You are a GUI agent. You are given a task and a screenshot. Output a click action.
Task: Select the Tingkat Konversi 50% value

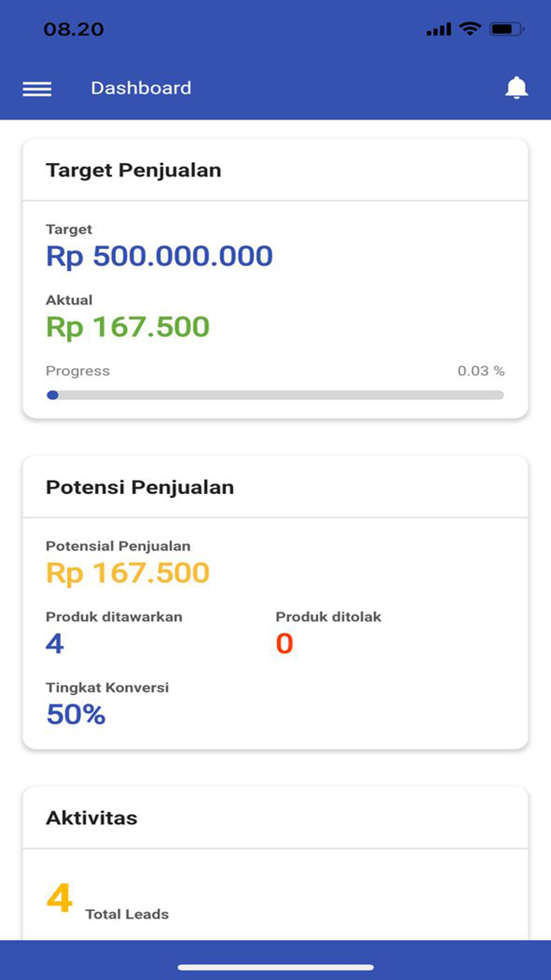pos(75,715)
